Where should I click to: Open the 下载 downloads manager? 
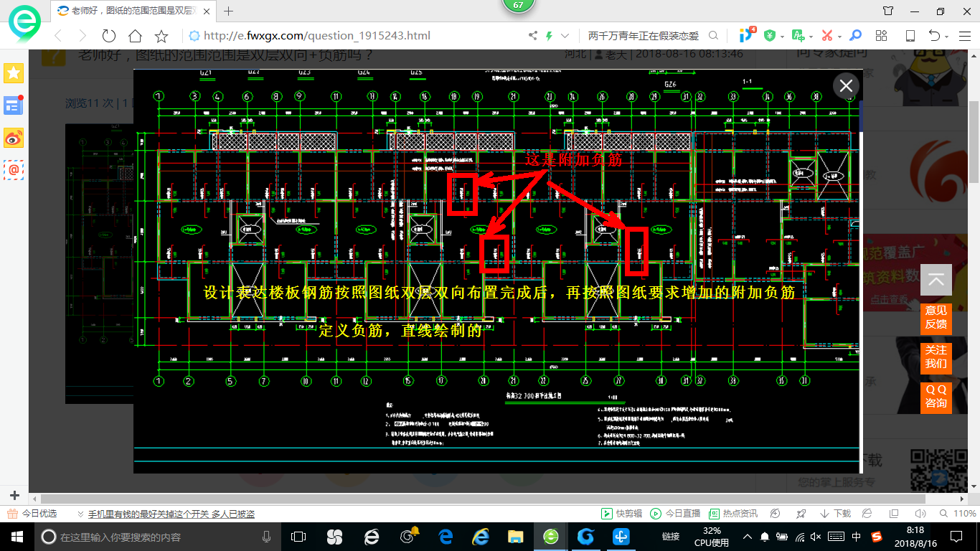pos(835,514)
